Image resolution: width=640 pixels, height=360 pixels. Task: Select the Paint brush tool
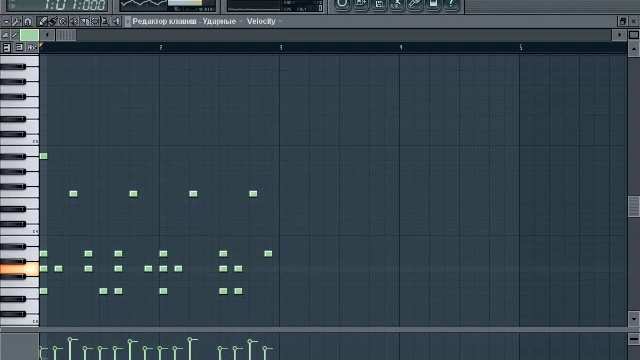pos(53,21)
